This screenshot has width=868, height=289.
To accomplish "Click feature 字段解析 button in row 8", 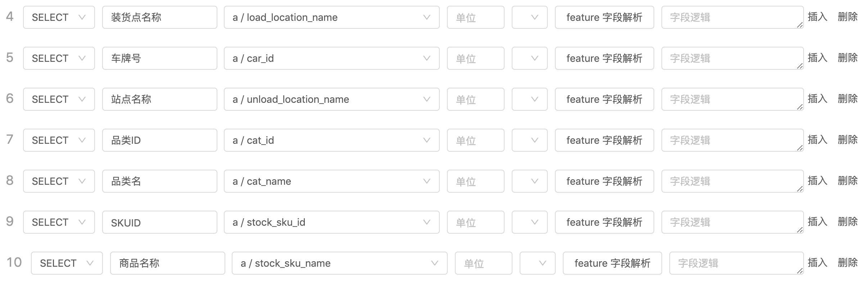I will 604,181.
